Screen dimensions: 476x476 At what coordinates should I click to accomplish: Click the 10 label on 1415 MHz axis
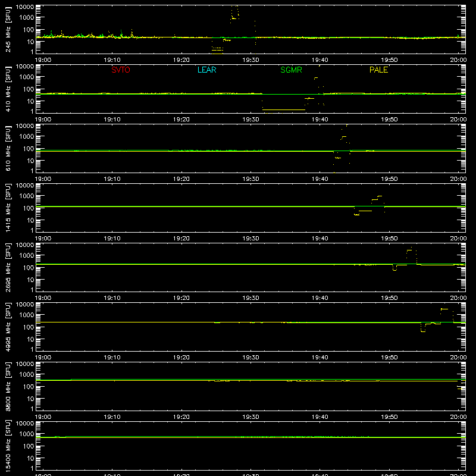[30, 220]
